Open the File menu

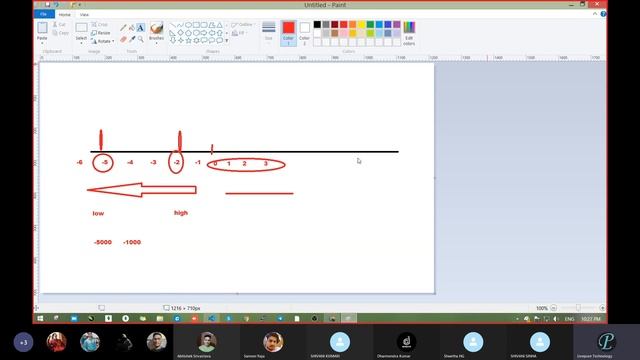pyautogui.click(x=44, y=14)
